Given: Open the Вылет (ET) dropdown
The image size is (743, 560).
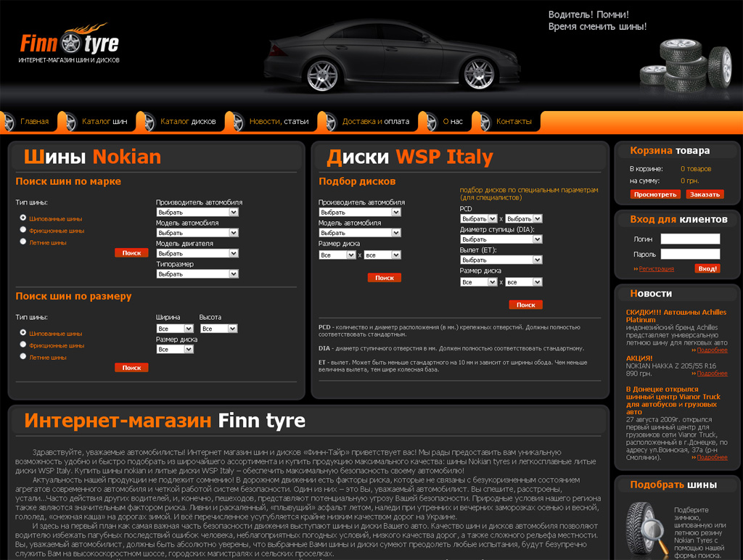Looking at the screenshot, I should pyautogui.click(x=501, y=260).
